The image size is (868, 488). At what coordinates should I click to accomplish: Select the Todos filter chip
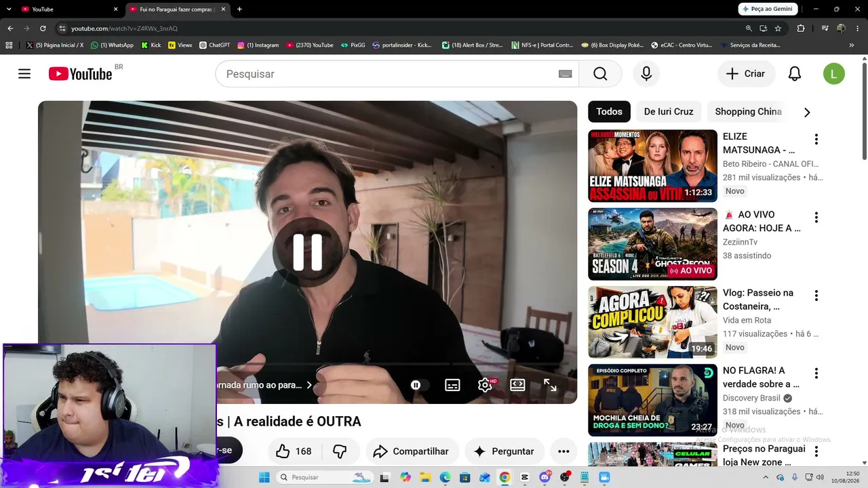point(609,112)
